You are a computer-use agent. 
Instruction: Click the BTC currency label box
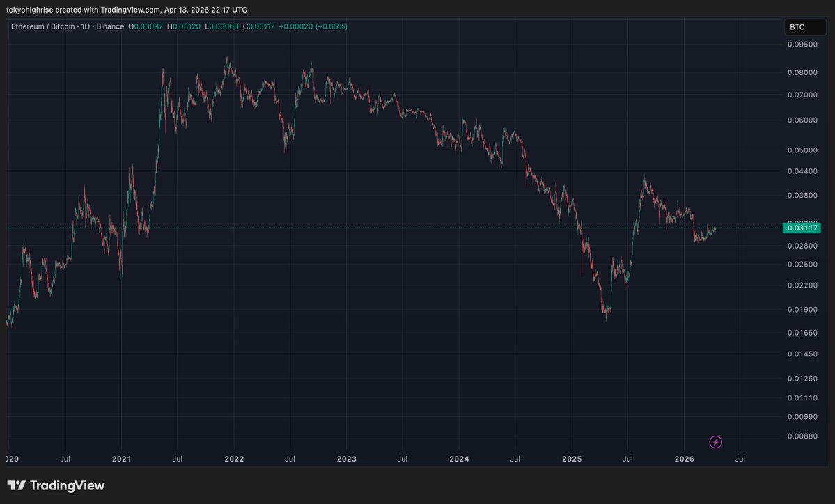(805, 27)
